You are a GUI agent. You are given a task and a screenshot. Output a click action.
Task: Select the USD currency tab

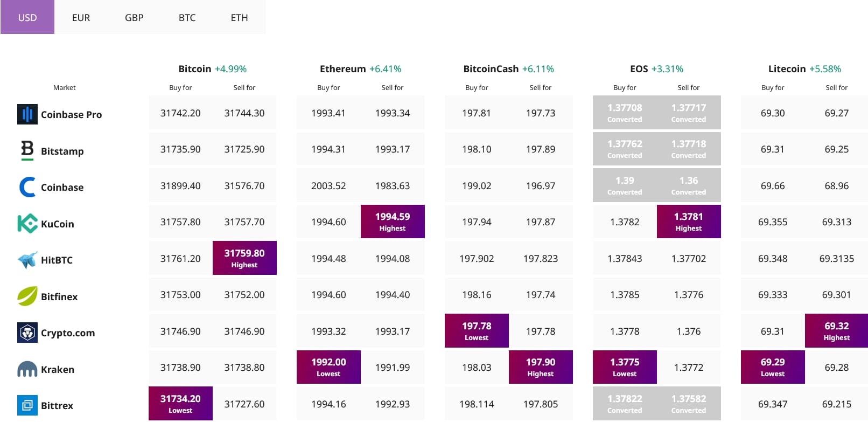click(27, 17)
